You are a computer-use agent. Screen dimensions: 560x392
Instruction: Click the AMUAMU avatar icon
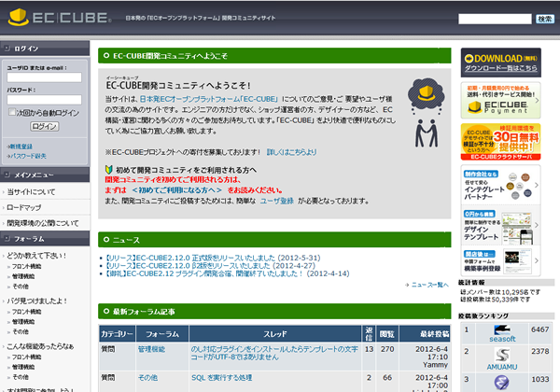pyautogui.click(x=502, y=356)
